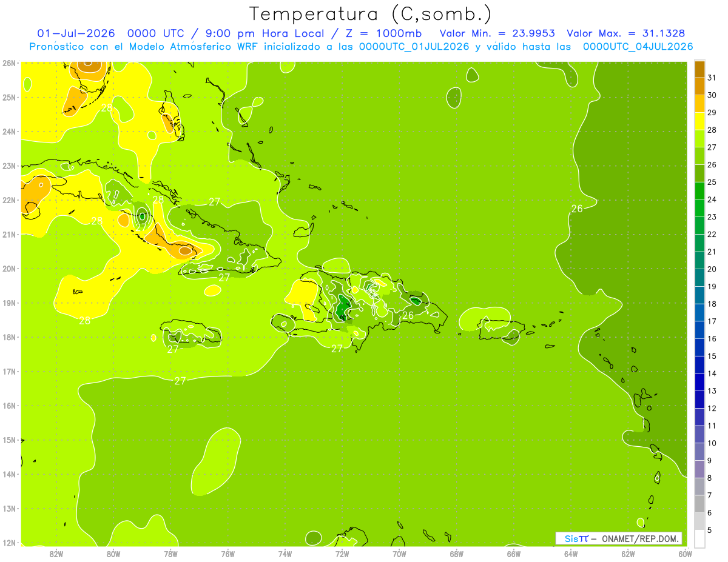The image size is (728, 562).
Task: Pick the 13 degree dark blue legend swatch
Action: (699, 382)
